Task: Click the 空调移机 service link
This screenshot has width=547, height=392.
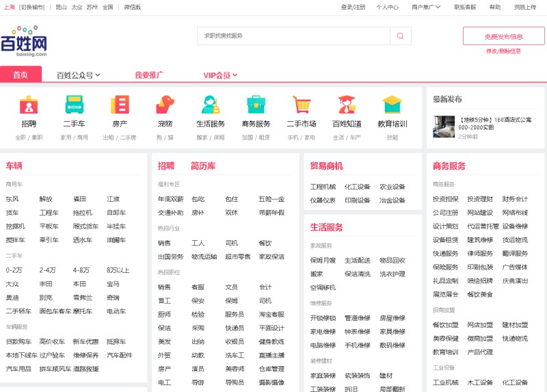Action: [x=323, y=287]
